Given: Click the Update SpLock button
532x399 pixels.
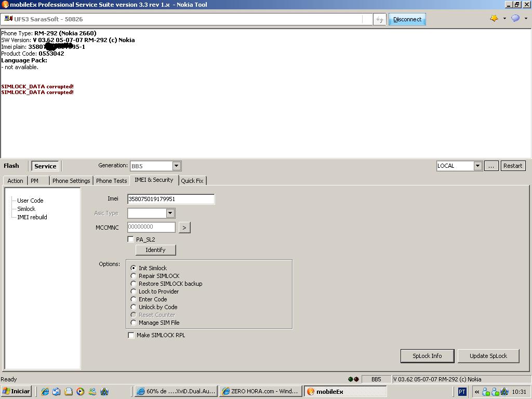Looking at the screenshot, I should (x=488, y=356).
